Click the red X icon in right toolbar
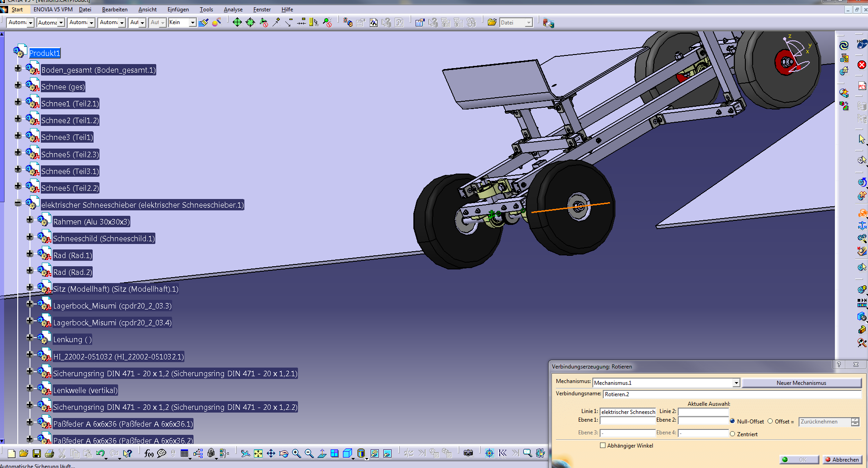The image size is (868, 468). tap(862, 65)
